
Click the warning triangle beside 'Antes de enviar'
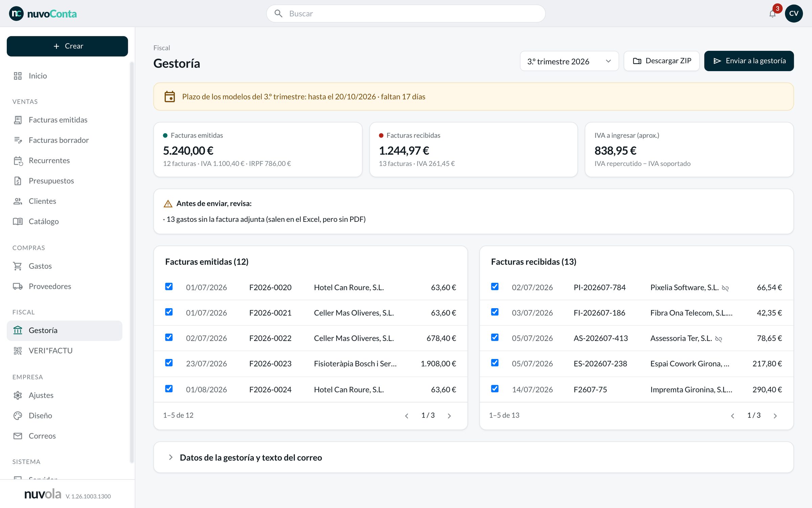point(168,204)
